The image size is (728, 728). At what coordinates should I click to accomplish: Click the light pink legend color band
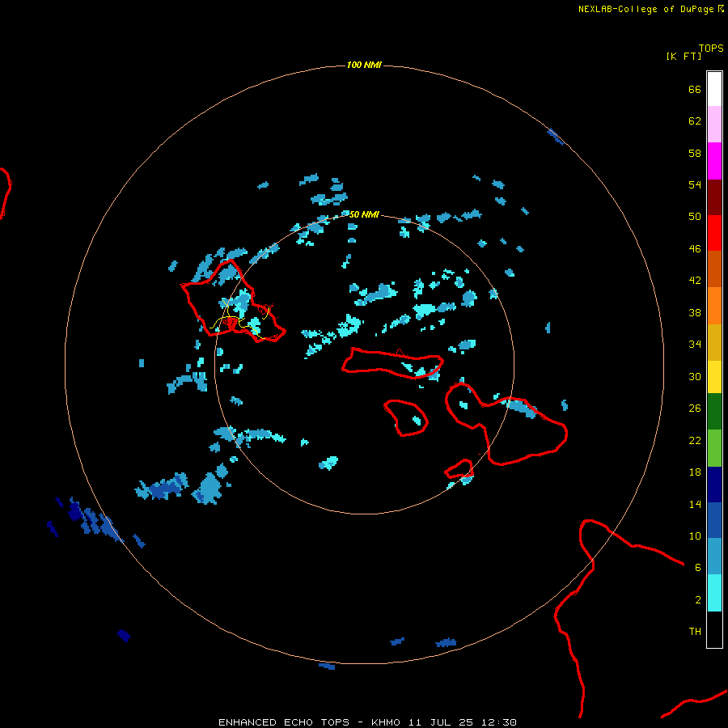coord(714,124)
